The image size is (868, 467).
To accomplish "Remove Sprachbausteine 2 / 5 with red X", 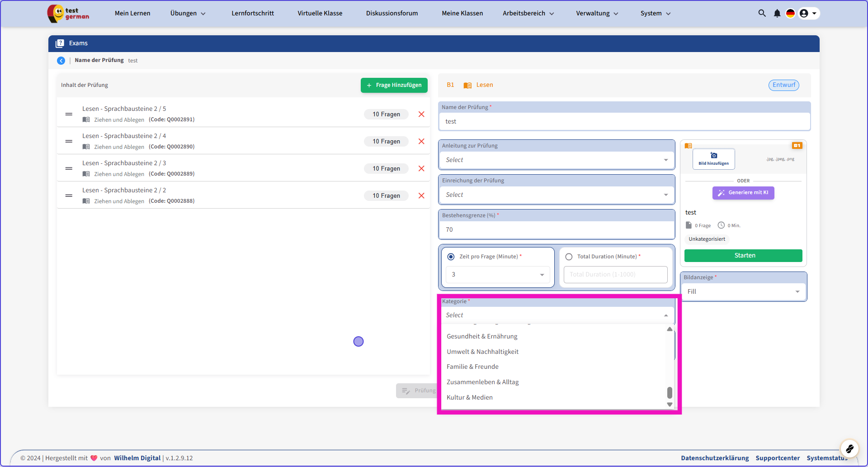I will [421, 114].
